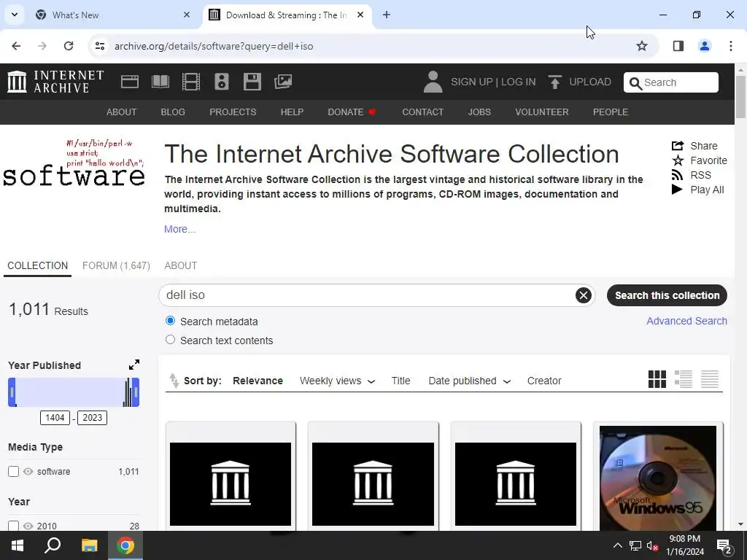Open the collection ABOUT tab

click(181, 265)
